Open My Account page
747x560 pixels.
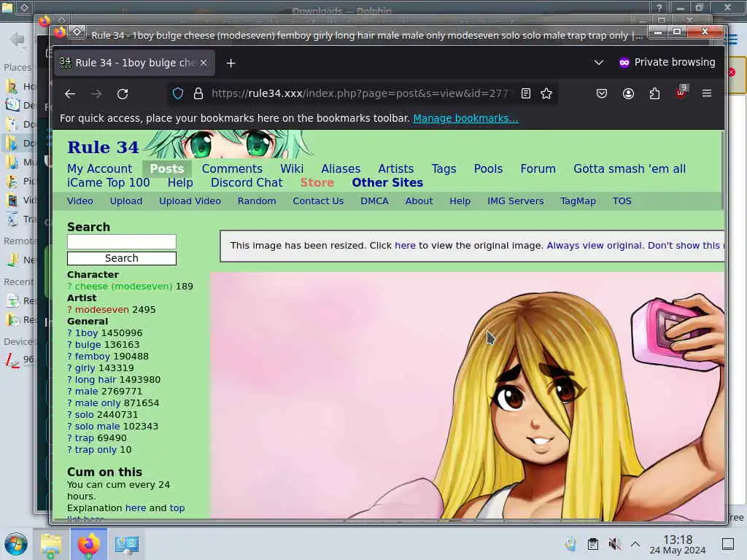point(99,168)
